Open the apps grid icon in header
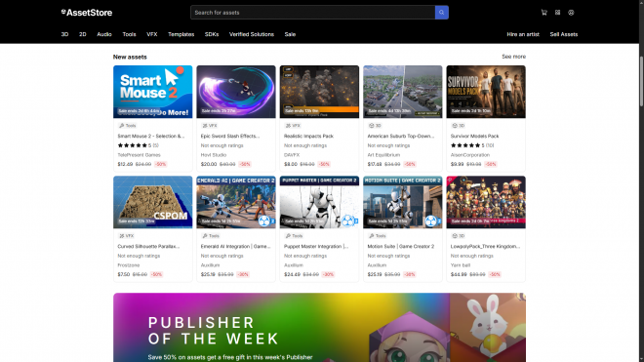644x362 pixels. point(557,13)
